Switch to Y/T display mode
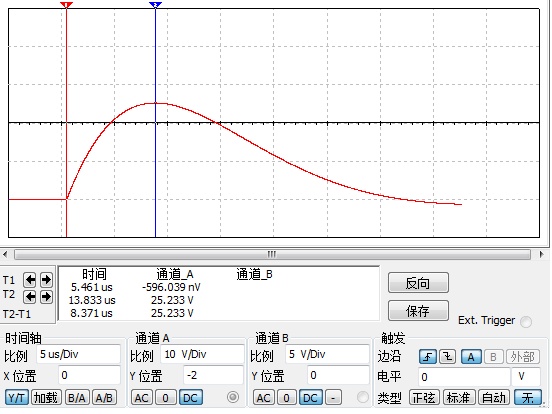The image size is (552, 414). click(x=17, y=398)
